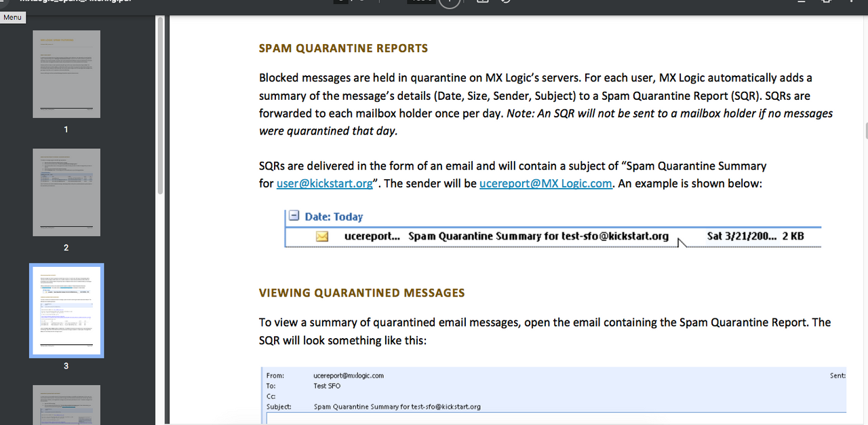Screen dimensions: 868x425
Task: Click the SPAM QUARANTINE REPORTS heading
Action: (x=343, y=49)
